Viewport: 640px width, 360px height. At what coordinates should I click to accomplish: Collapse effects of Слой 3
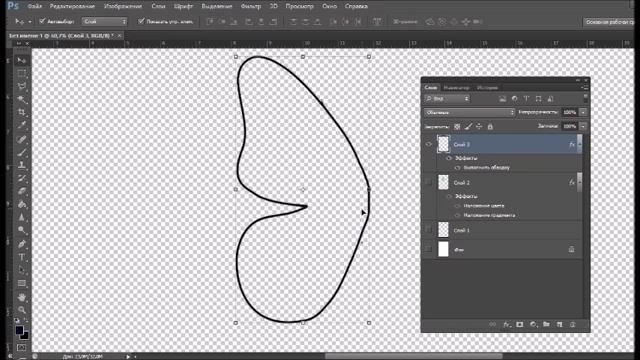(580, 144)
